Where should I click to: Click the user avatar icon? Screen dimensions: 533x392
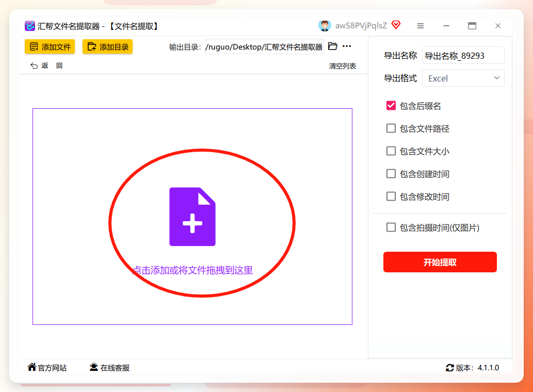point(325,26)
